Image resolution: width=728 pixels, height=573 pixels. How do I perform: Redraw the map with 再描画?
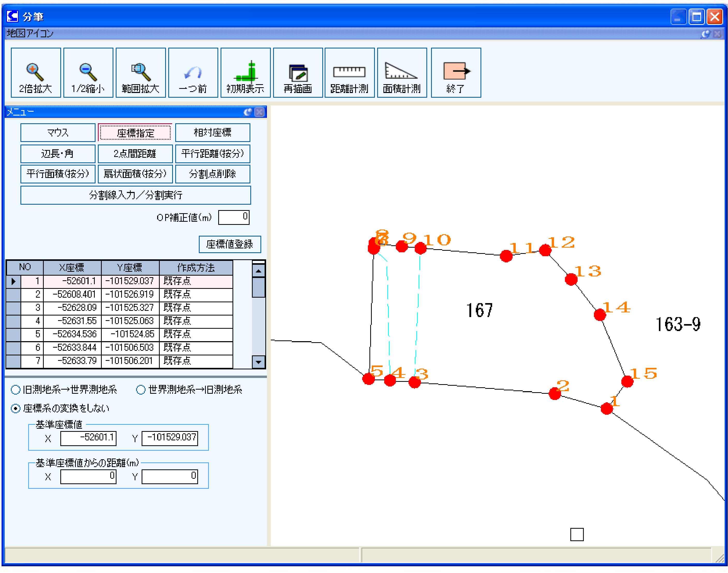(298, 73)
